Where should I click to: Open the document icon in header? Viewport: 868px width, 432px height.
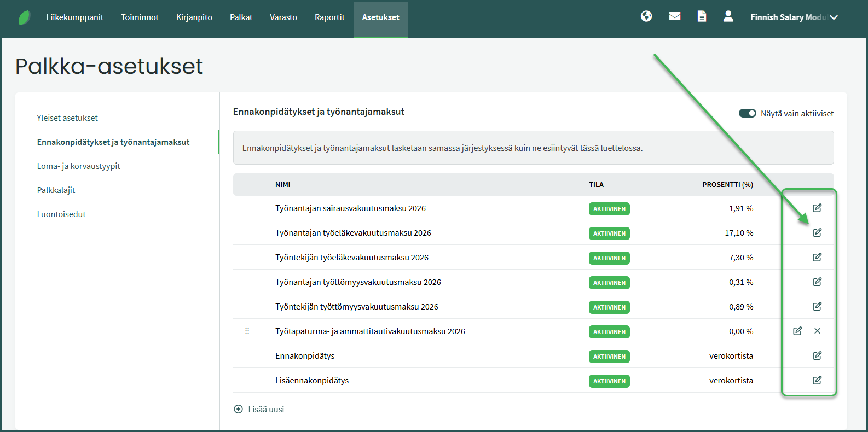[702, 16]
